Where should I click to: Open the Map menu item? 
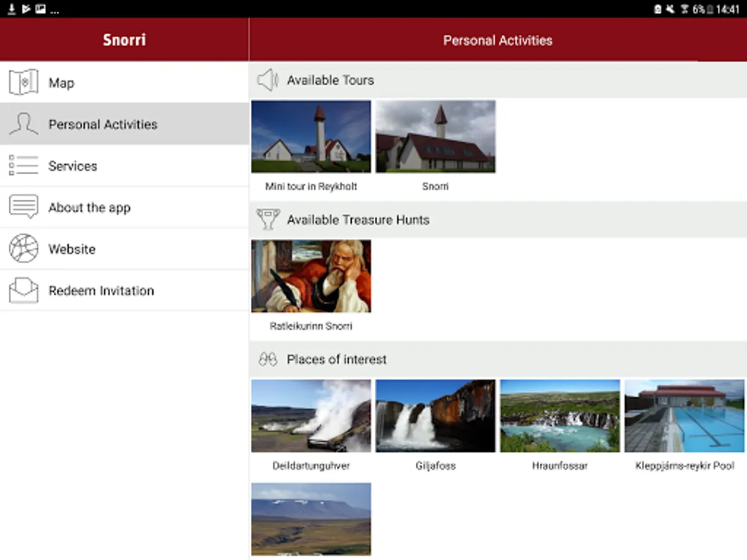click(125, 83)
